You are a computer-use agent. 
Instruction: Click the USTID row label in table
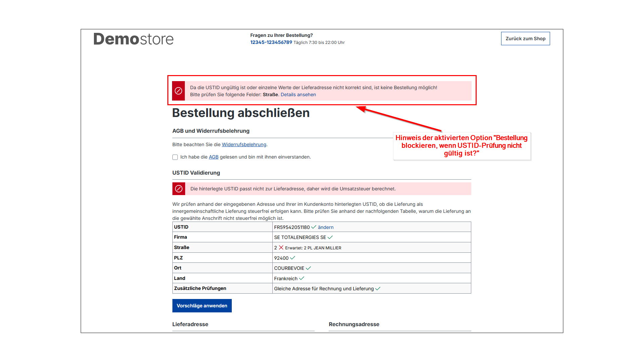[181, 227]
